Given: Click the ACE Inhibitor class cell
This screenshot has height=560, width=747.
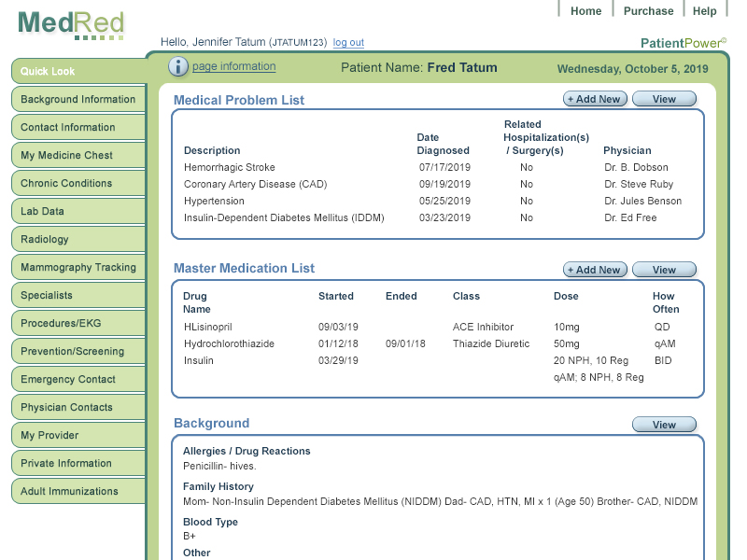Looking at the screenshot, I should coord(483,328).
